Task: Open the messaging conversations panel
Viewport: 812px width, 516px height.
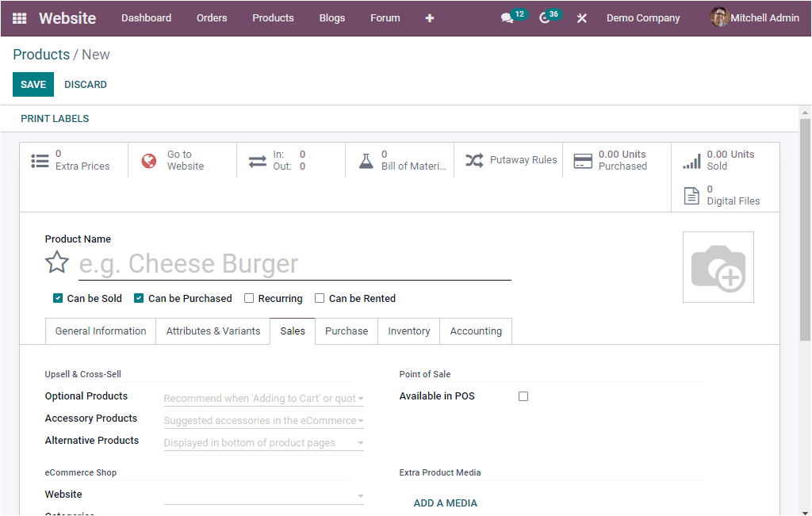Action: (x=506, y=17)
